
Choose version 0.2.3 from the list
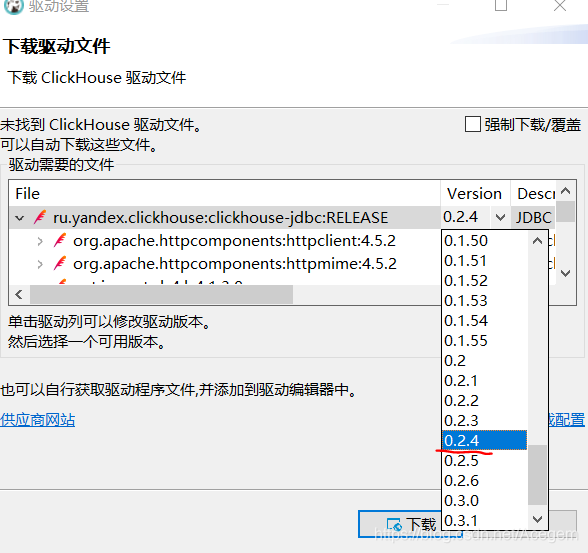[484, 421]
